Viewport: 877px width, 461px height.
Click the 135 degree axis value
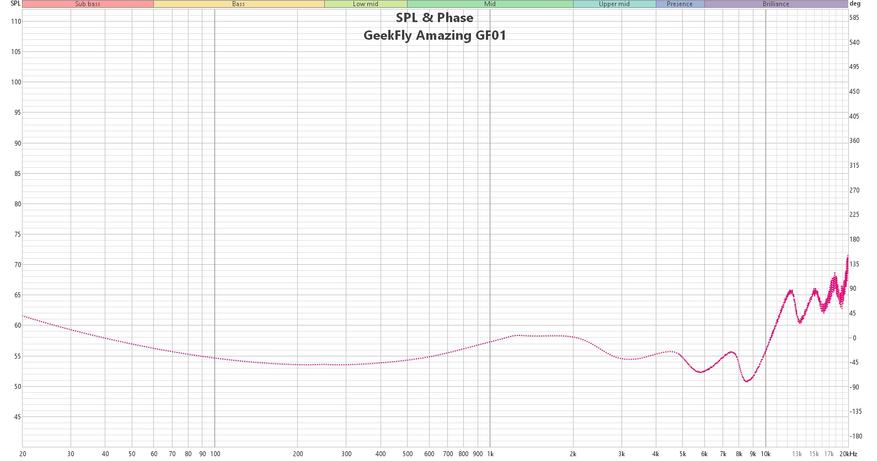point(854,264)
